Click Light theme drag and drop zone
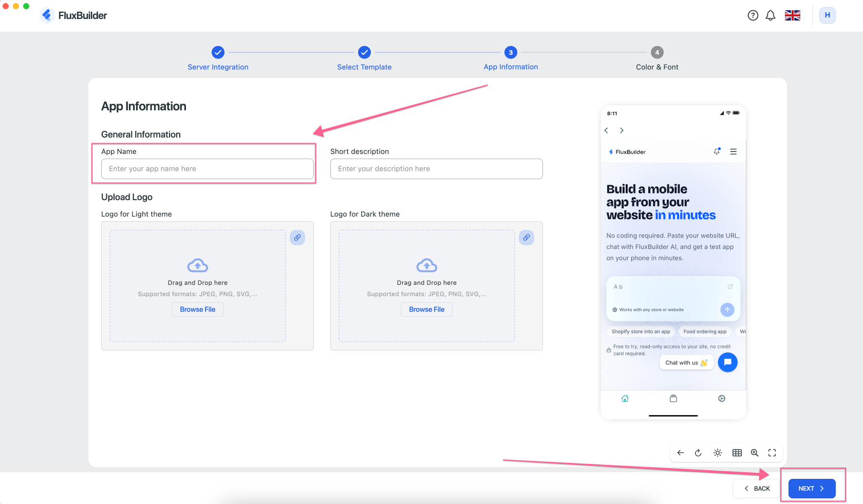Screen dimensions: 863x504 tap(198, 286)
